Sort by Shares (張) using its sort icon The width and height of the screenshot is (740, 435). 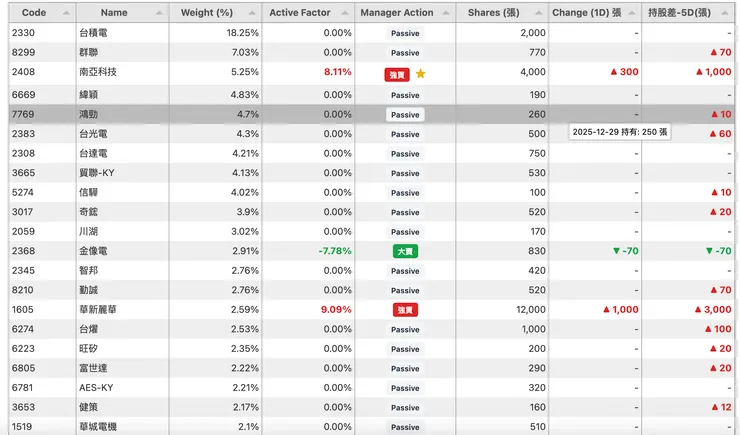tap(538, 13)
